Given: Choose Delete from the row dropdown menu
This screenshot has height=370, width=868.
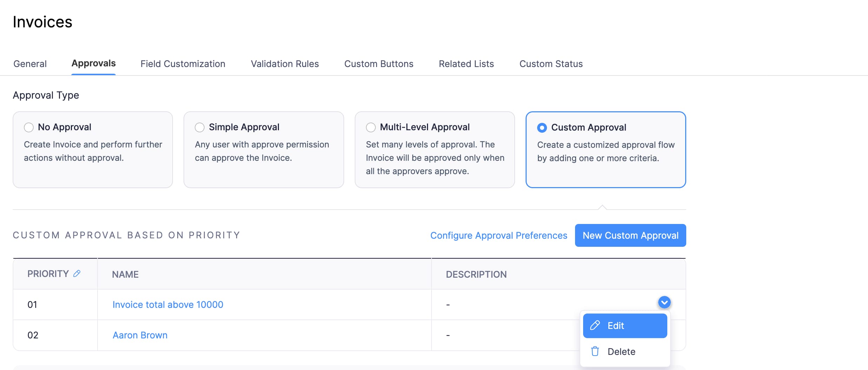Looking at the screenshot, I should pyautogui.click(x=621, y=352).
